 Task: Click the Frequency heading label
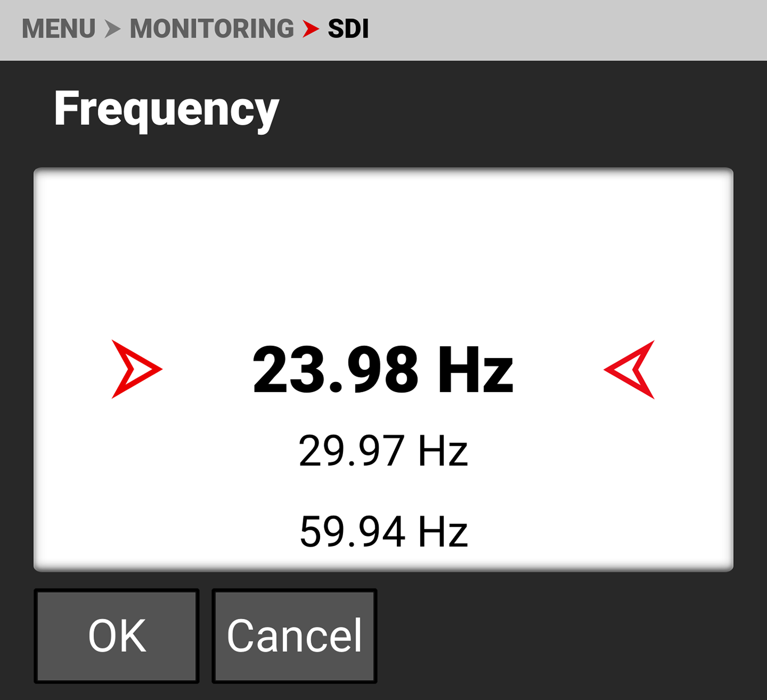point(167,109)
